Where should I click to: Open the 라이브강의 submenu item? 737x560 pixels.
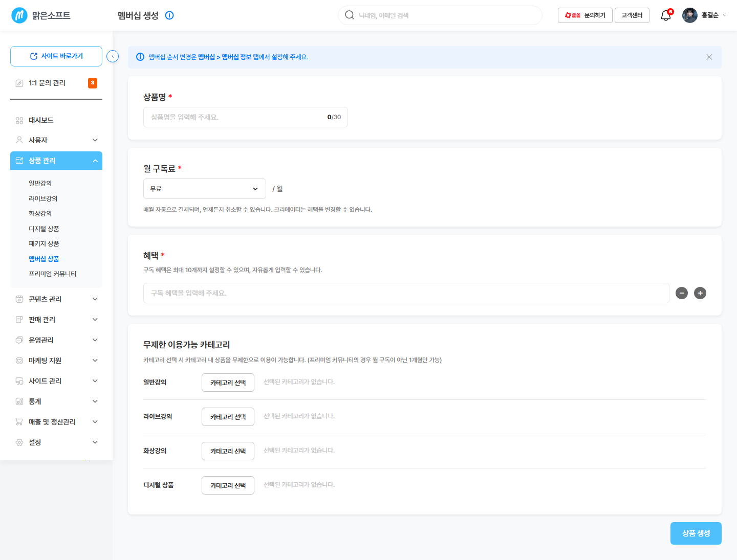(x=43, y=198)
